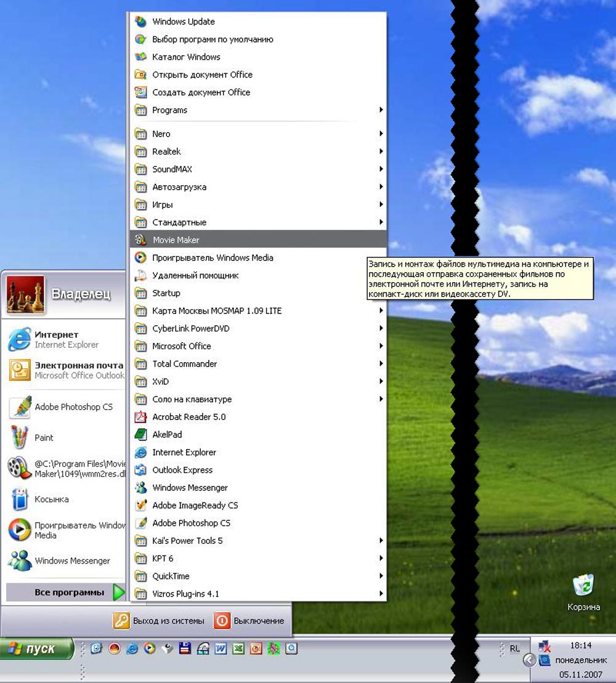616x683 pixels.
Task: Launch Internet Explorer from the pinned Интернет item
Action: (x=65, y=339)
